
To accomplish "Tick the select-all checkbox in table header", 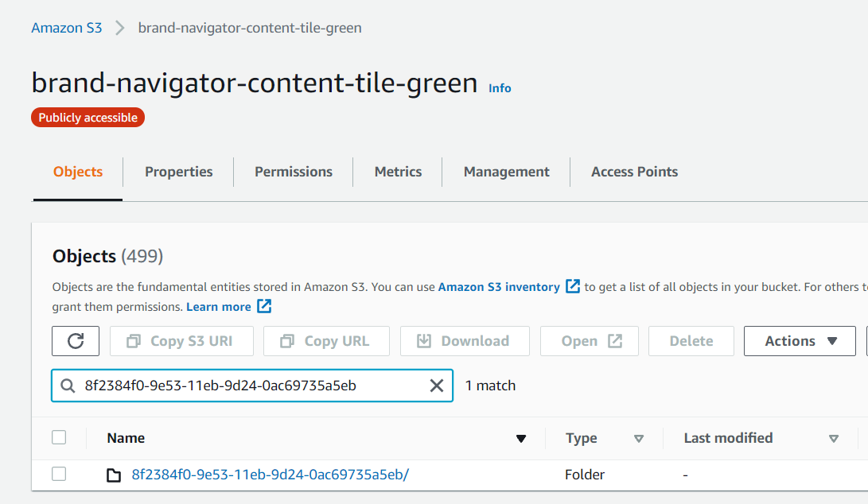I will pyautogui.click(x=59, y=437).
